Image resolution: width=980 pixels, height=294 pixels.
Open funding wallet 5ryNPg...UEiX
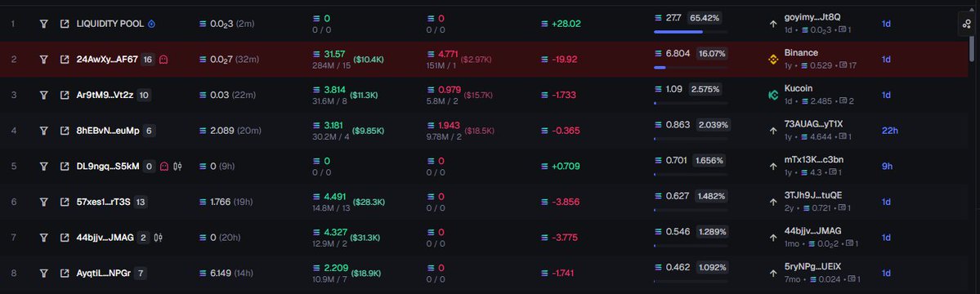tap(812, 266)
